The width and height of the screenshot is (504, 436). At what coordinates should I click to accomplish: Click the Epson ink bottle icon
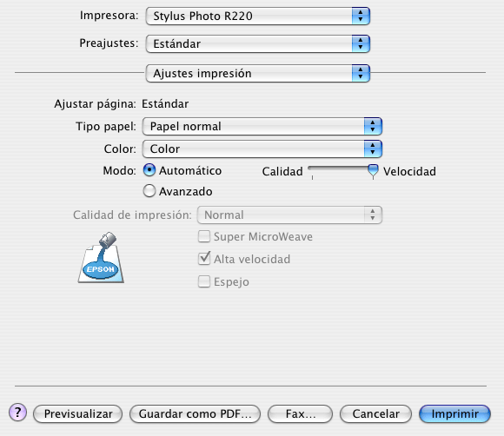tap(101, 257)
